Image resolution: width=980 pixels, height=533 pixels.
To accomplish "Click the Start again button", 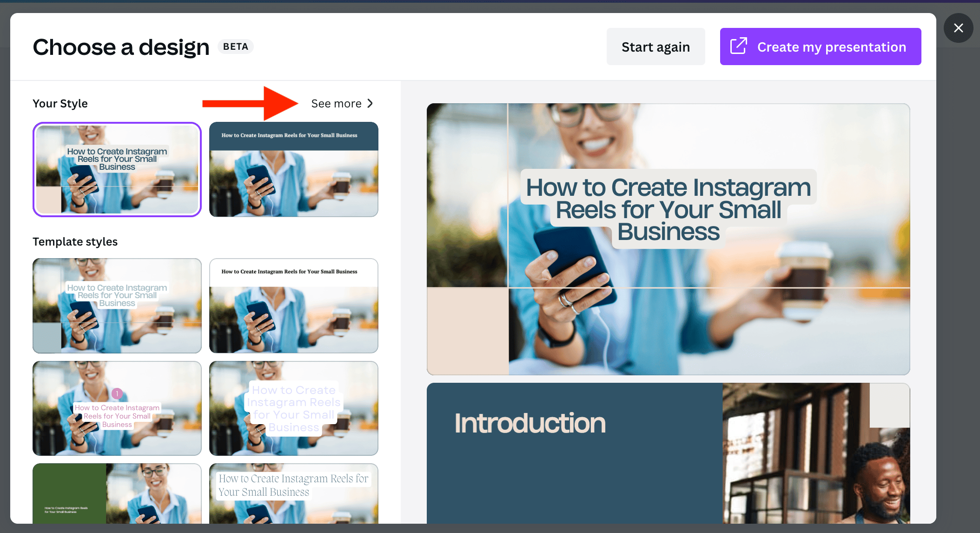I will tap(656, 47).
